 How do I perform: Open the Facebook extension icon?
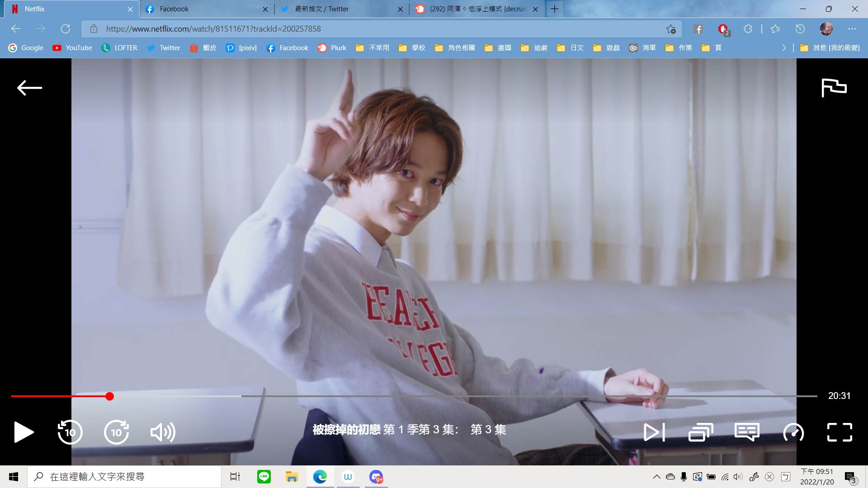pos(698,29)
